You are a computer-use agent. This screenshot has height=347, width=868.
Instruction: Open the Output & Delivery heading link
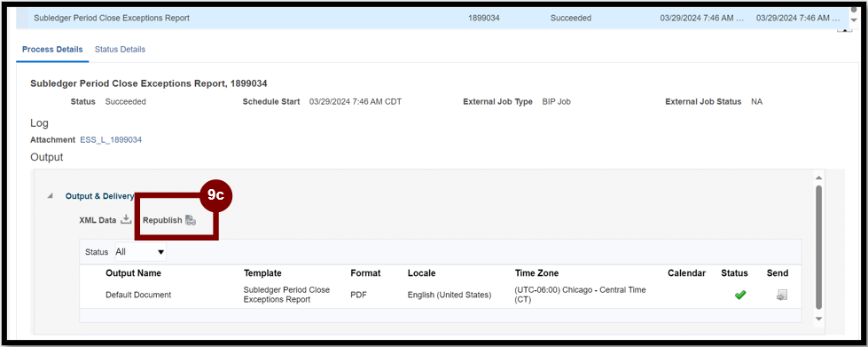[x=99, y=195]
